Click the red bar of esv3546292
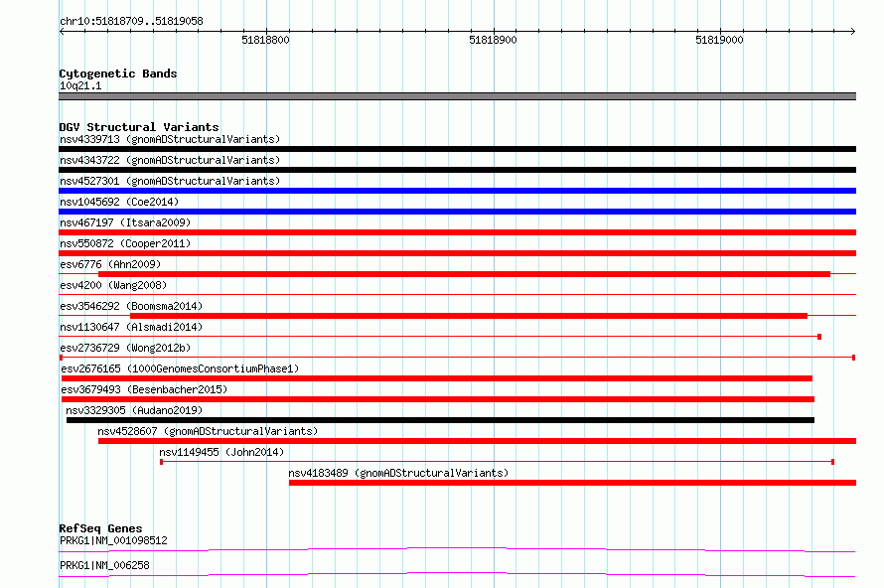 (x=469, y=316)
